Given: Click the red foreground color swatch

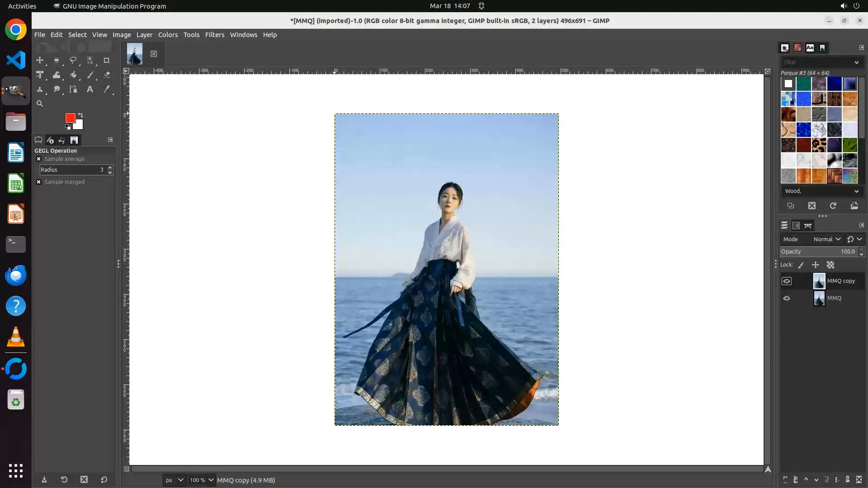Looking at the screenshot, I should point(70,117).
